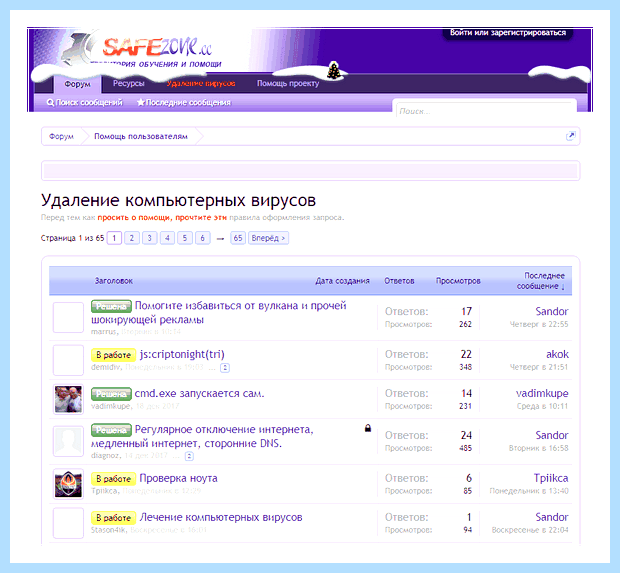Screen dimensions: 620x573
Task: Sort by Ответов column
Action: coord(399,281)
